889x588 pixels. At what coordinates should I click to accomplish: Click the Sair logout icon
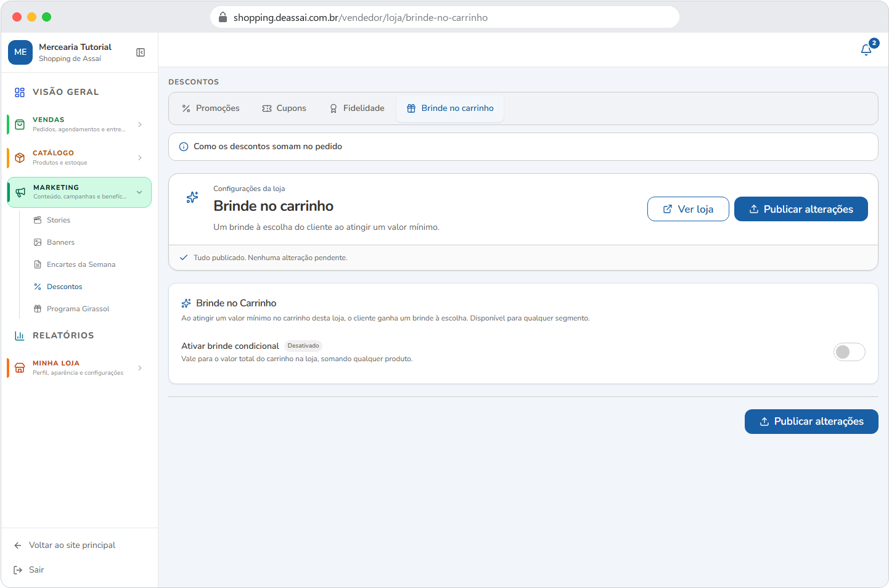click(18, 570)
